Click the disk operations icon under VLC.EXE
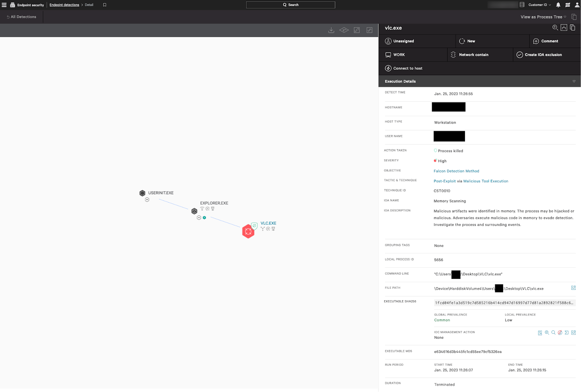581x392 pixels. click(268, 229)
